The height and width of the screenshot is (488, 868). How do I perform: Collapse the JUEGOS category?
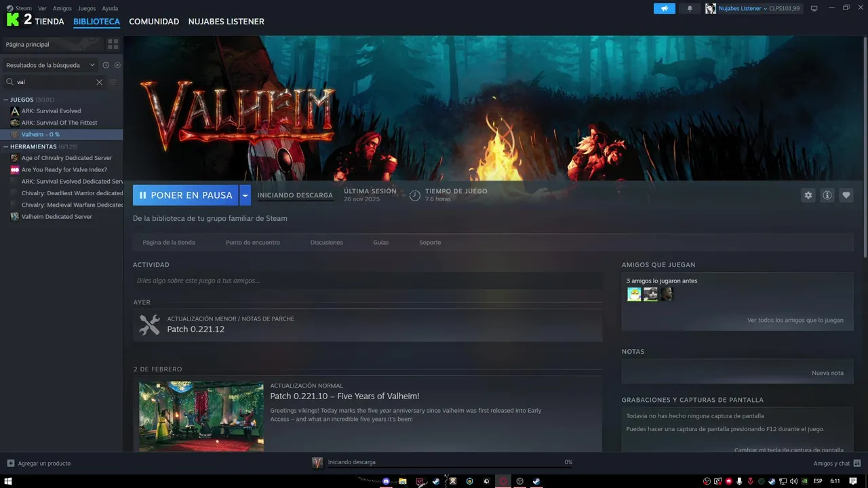(6, 100)
